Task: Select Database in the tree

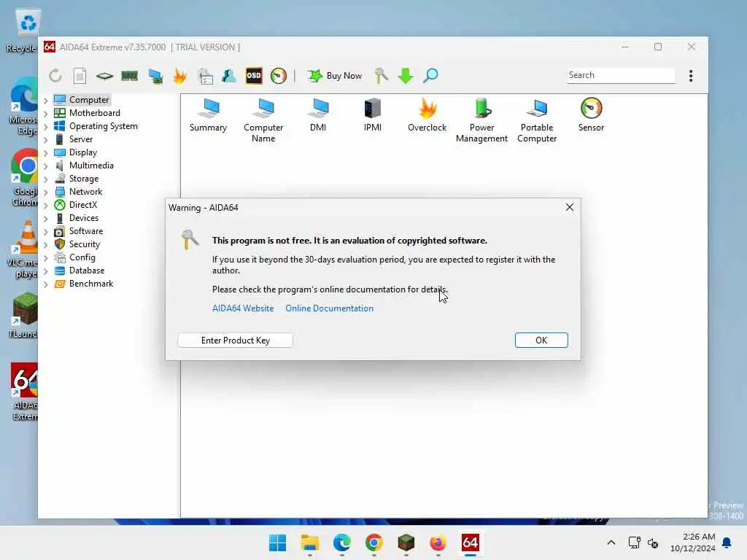Action: 87,270
